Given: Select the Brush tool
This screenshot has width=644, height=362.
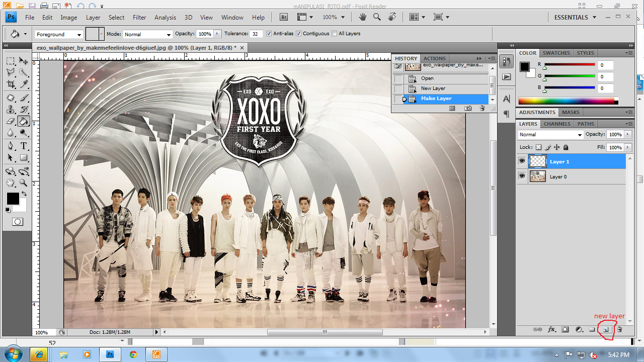Looking at the screenshot, I should coord(24,98).
